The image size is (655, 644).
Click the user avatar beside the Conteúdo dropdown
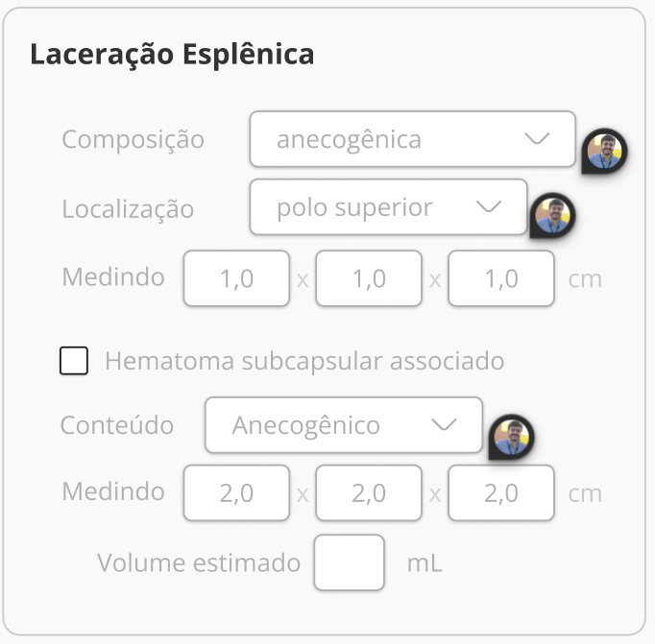coord(511,437)
